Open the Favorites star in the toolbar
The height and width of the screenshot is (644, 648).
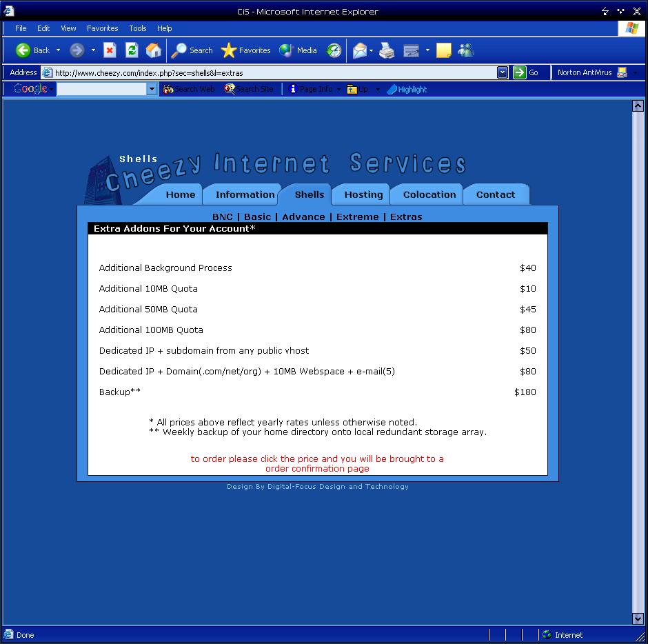pyautogui.click(x=245, y=50)
